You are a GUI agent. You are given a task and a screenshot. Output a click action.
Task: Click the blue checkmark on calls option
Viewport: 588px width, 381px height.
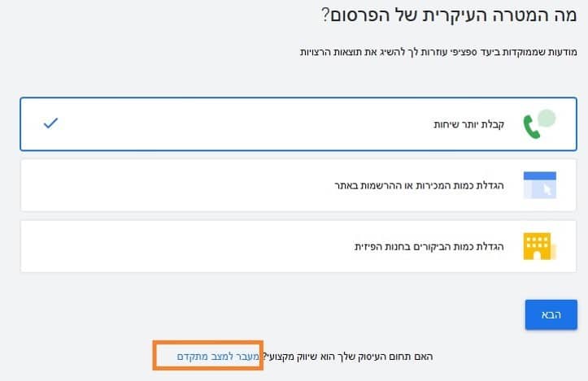click(x=50, y=124)
